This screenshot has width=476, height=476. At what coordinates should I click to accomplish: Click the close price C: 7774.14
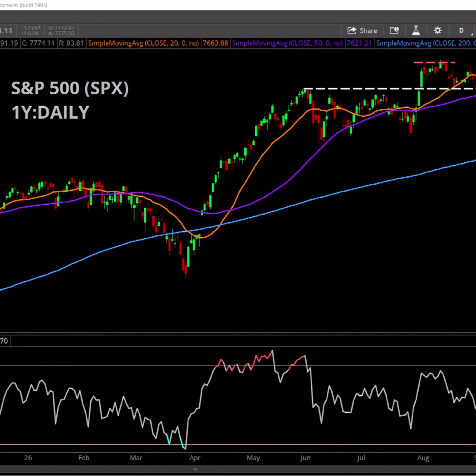(x=38, y=43)
